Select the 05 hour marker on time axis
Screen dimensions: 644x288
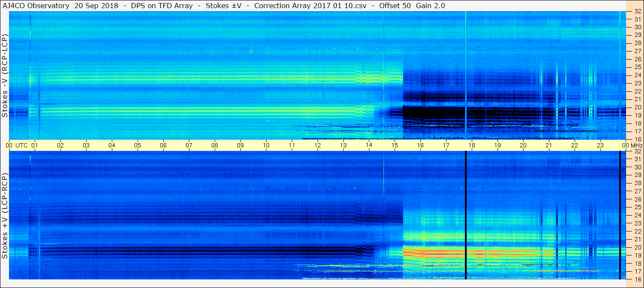pyautogui.click(x=138, y=145)
